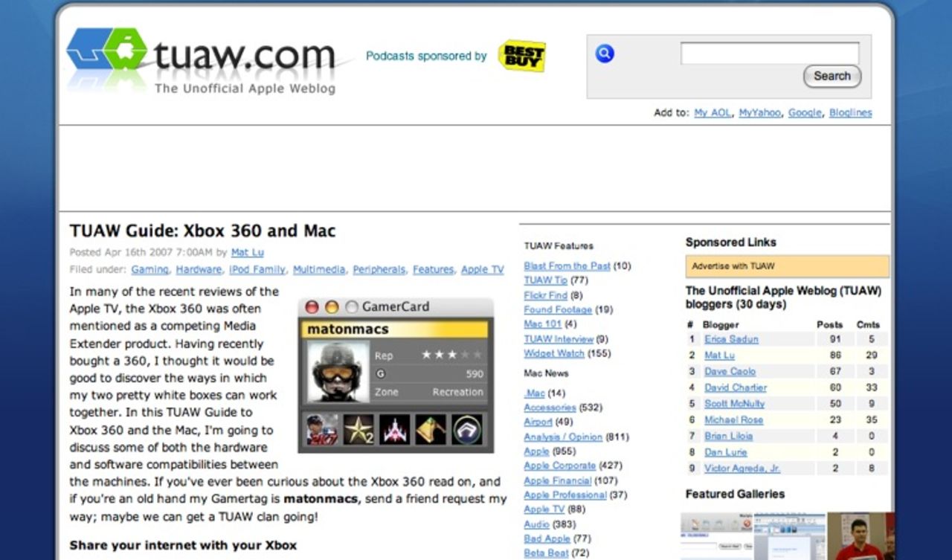Click the golden bell game badge
Viewport: 952px width, 560px height.
431,430
